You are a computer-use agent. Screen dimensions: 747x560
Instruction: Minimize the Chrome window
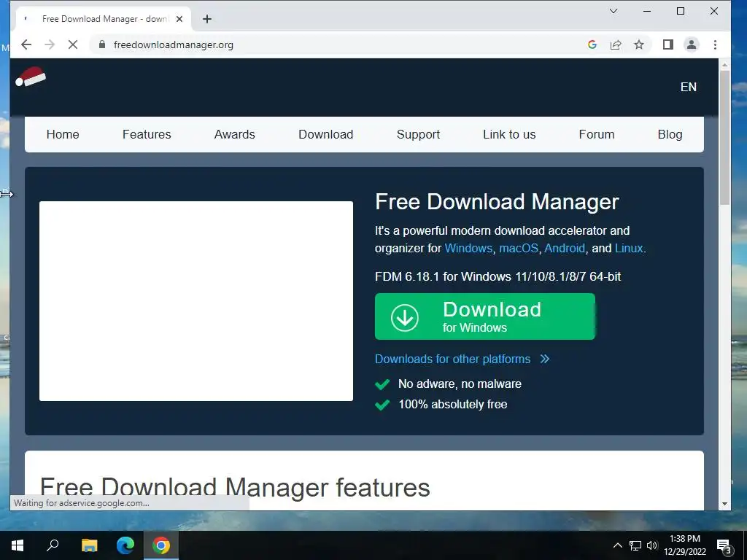647,11
